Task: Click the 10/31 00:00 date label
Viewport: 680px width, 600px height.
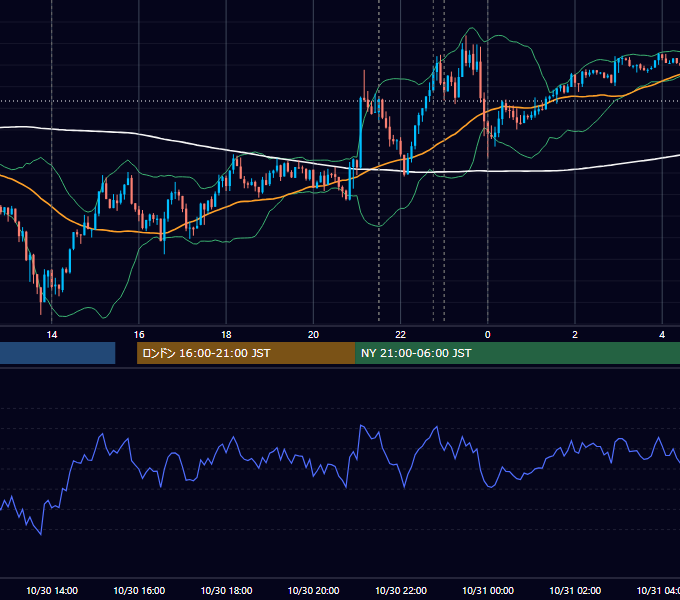Action: tap(488, 590)
